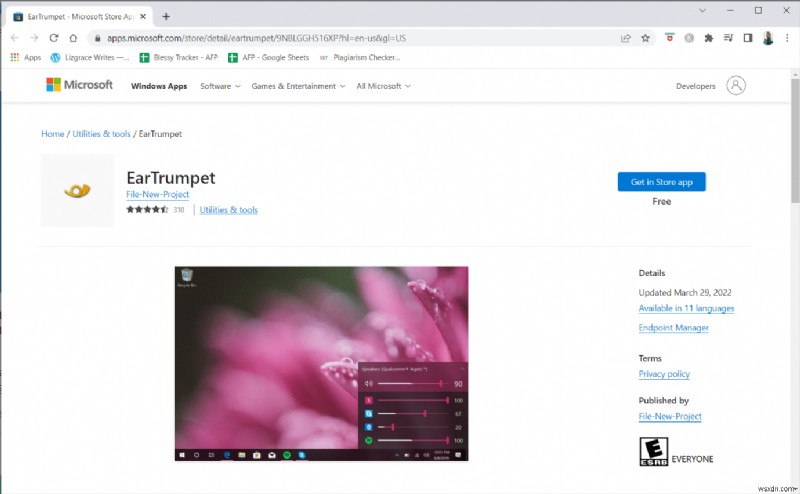Click the Updated March 29, 2022 text
800x494 pixels.
pos(685,292)
